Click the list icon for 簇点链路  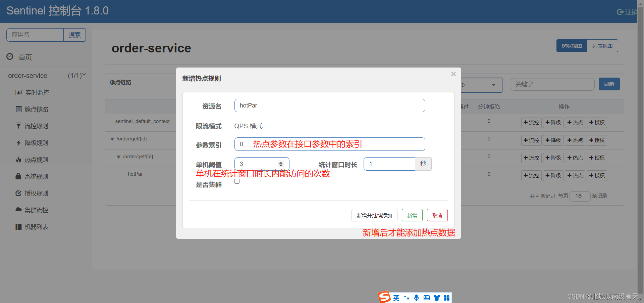coord(19,109)
